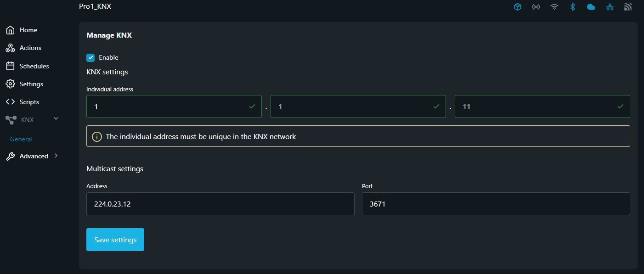Viewport: 644px width, 274px height.
Task: Click the Bluetooth status icon
Action: [572, 6]
